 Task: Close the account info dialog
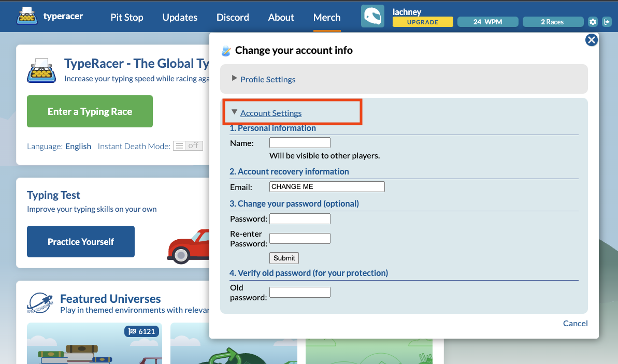click(x=591, y=40)
